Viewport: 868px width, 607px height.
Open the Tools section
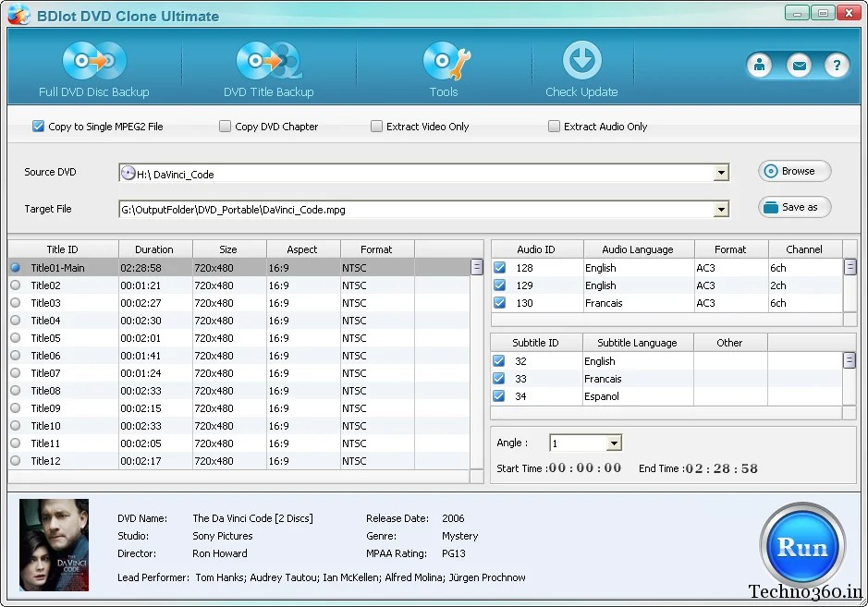tap(445, 68)
